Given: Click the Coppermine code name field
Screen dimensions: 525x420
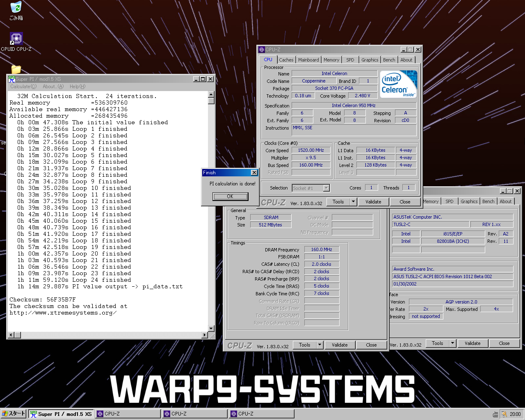Looking at the screenshot, I should pos(314,81).
